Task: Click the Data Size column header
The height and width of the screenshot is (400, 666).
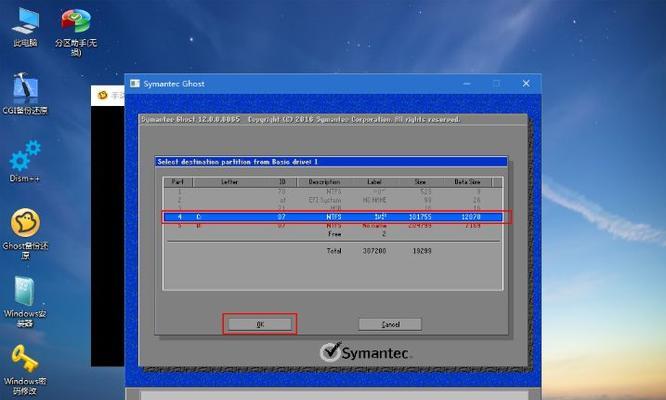Action: [467, 182]
